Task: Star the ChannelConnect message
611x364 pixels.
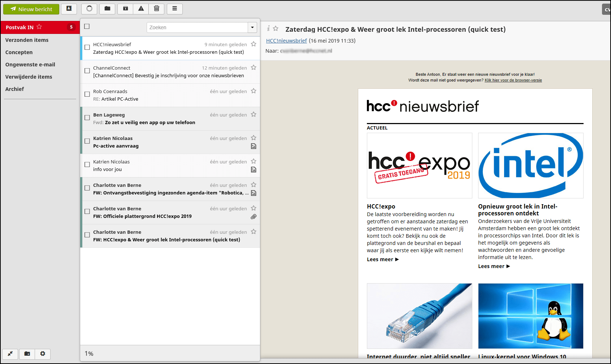Action: click(x=253, y=67)
